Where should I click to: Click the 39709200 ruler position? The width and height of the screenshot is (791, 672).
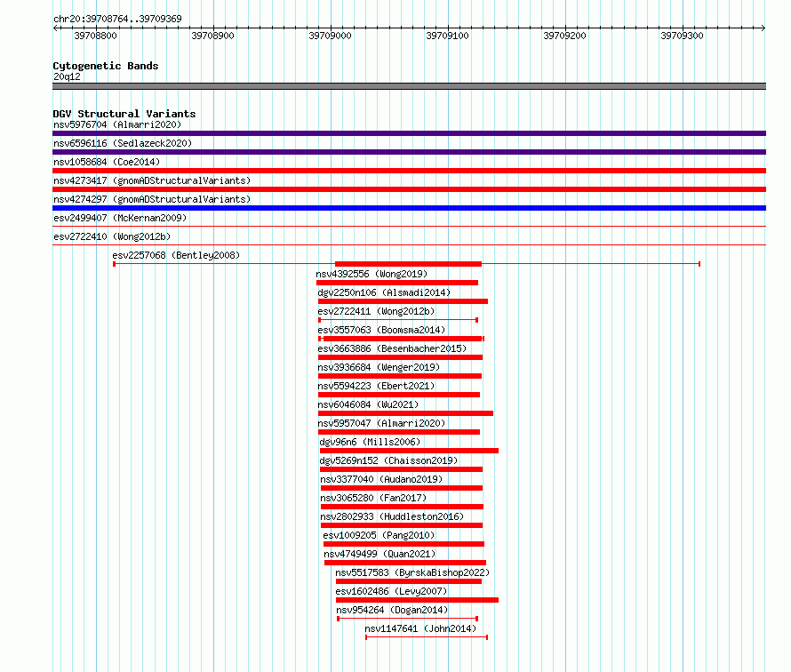pos(564,36)
